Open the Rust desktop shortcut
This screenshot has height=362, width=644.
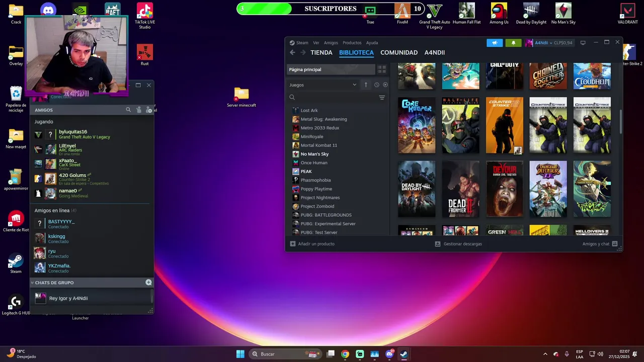(x=145, y=55)
